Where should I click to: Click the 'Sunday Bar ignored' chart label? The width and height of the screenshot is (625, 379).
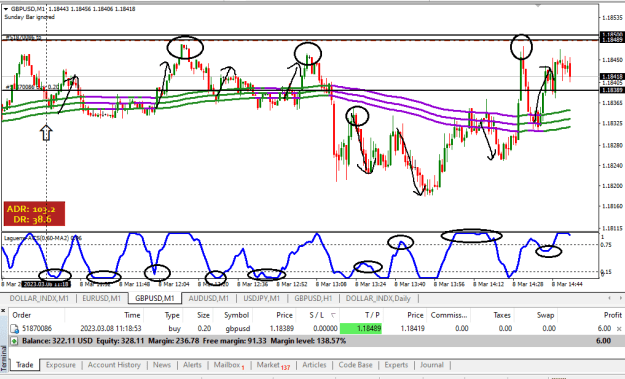[29, 17]
